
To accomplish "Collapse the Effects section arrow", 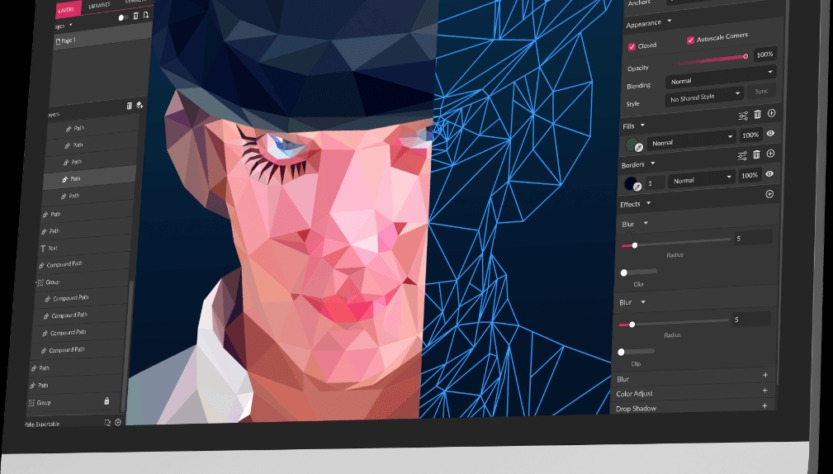I will (649, 204).
